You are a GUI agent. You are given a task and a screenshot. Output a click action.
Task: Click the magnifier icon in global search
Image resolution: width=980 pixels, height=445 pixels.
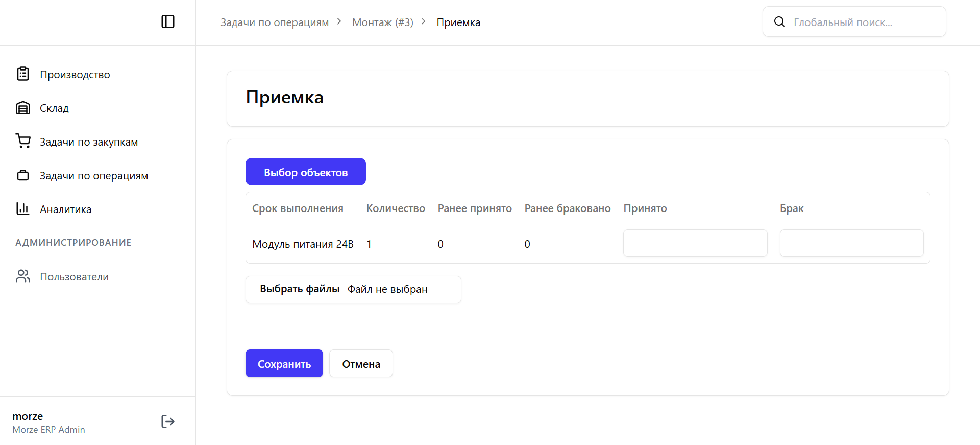point(779,21)
